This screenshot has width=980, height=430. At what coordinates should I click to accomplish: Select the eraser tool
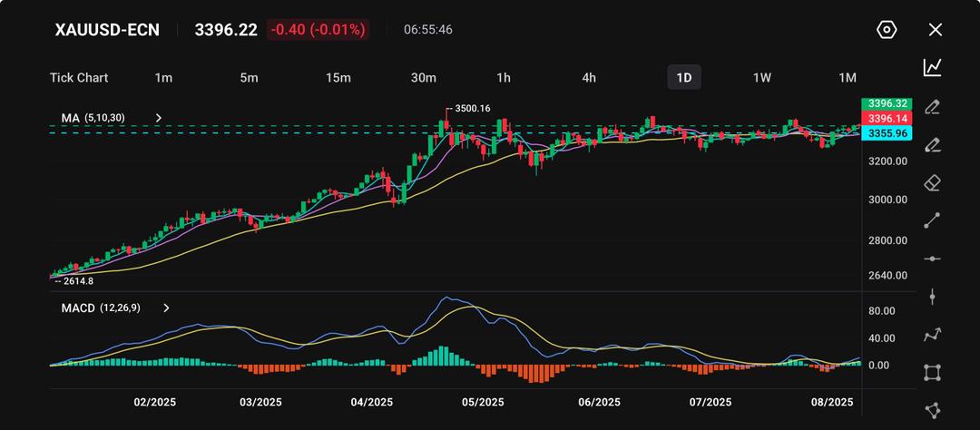pos(932,183)
